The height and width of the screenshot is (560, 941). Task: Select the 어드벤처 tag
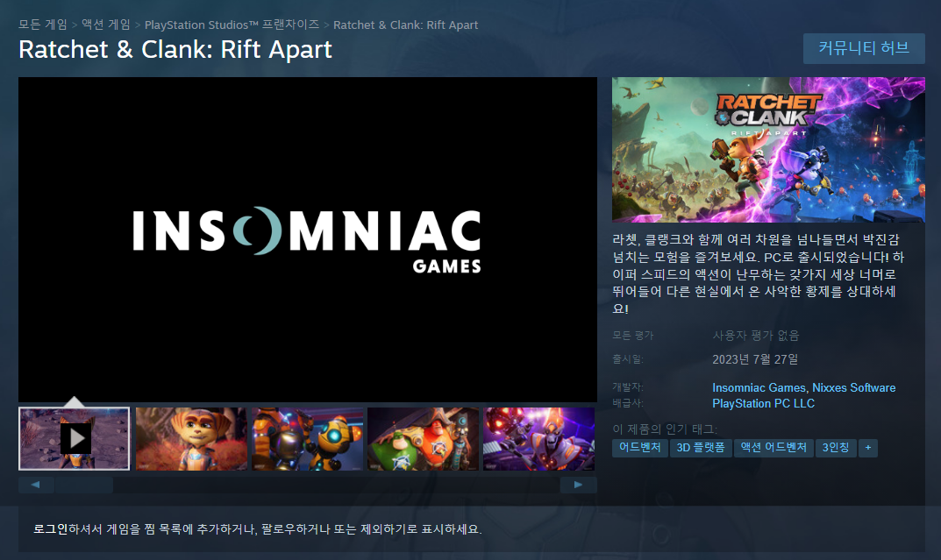coord(639,448)
